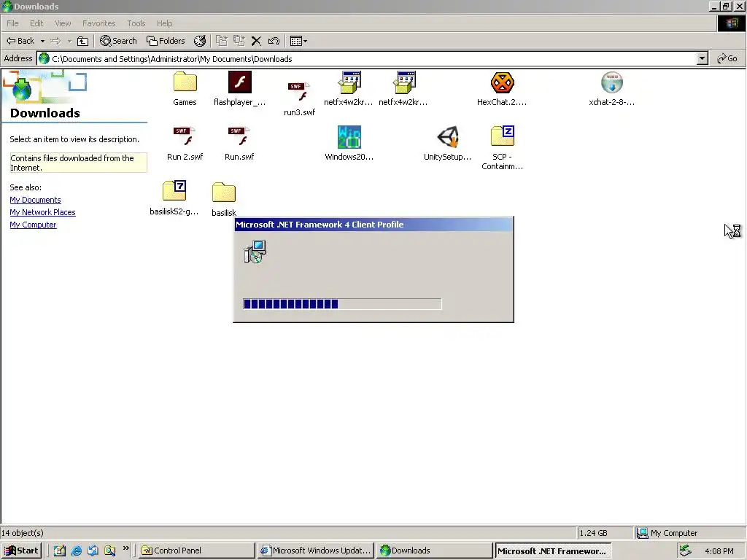Expand the Quick Launch overflow chevron
This screenshot has width=747, height=560.
125,548
